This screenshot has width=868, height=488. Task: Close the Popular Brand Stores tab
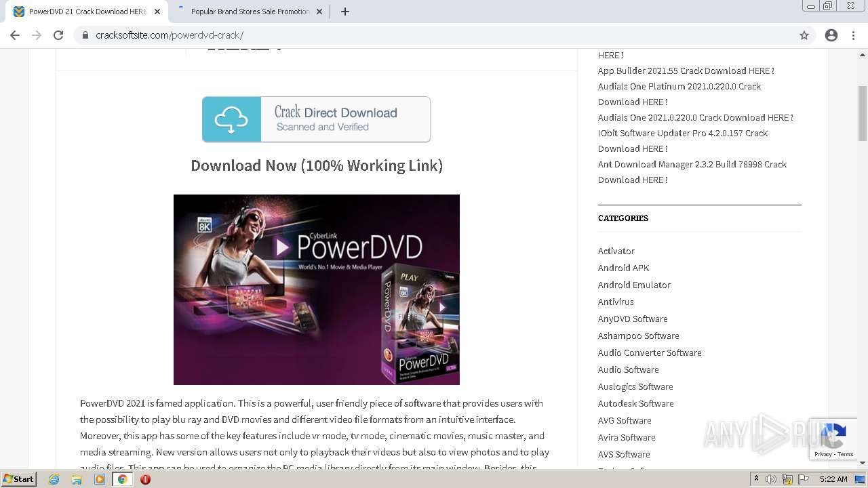[x=320, y=12]
